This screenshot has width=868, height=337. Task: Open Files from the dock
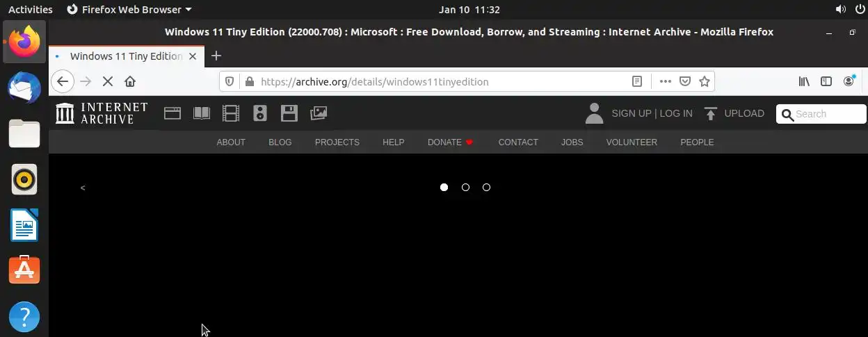pyautogui.click(x=24, y=133)
